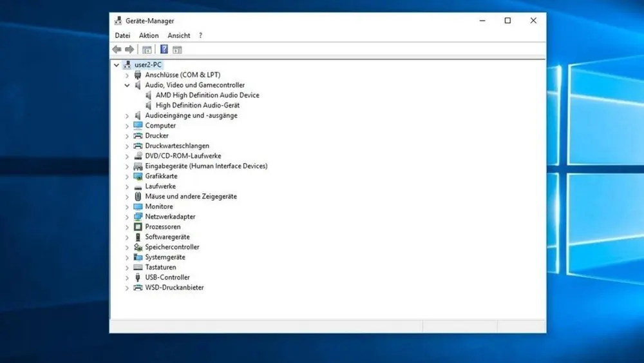Select the 'Druckwarteschlangen' label
The image size is (644, 363).
[177, 146]
